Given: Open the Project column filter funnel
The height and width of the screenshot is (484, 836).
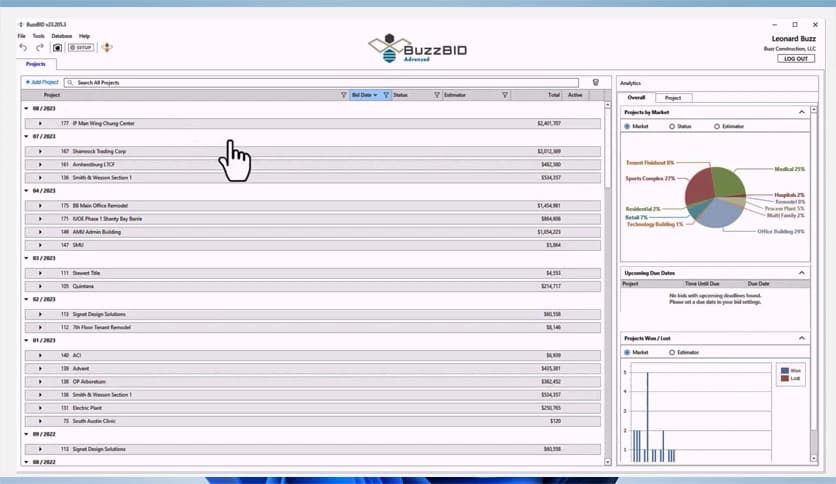Looking at the screenshot, I should tap(343, 95).
